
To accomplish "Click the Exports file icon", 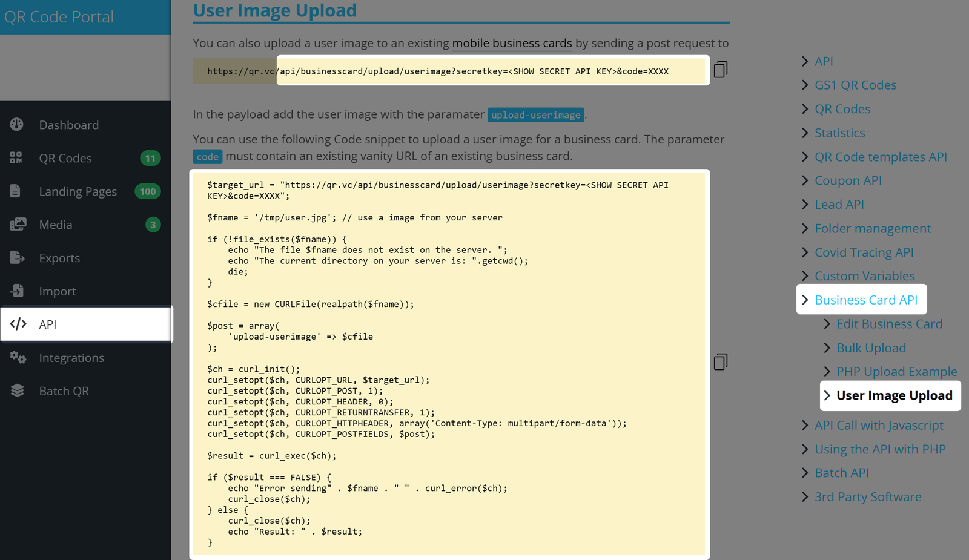I will pos(17,258).
